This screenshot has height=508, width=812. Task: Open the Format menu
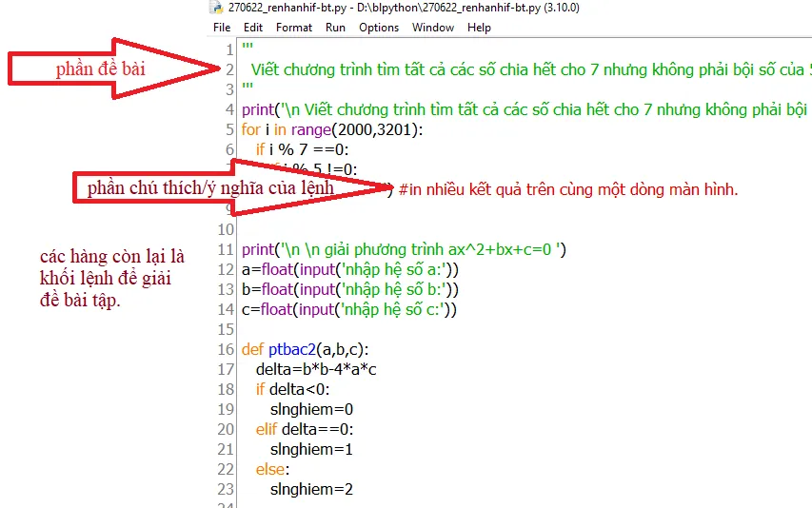(x=294, y=28)
